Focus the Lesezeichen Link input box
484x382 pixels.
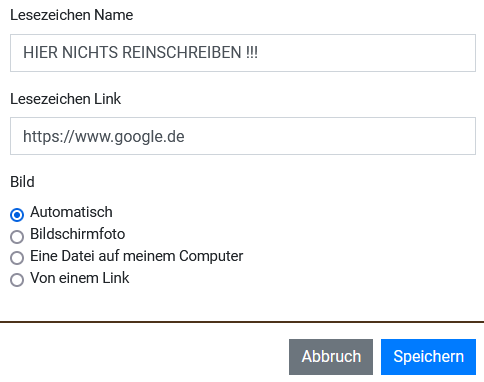(243, 136)
